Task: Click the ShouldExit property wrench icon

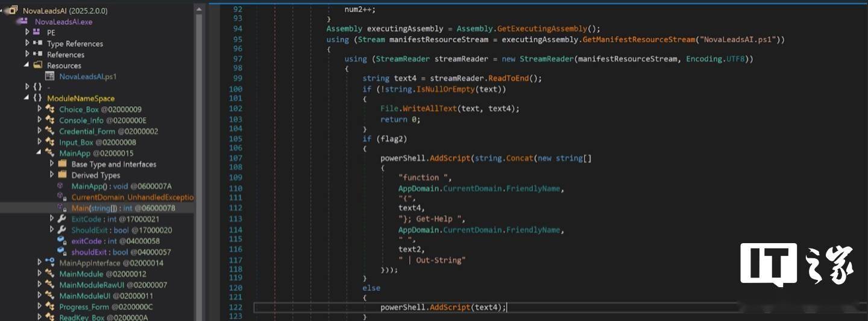Action: [61, 229]
